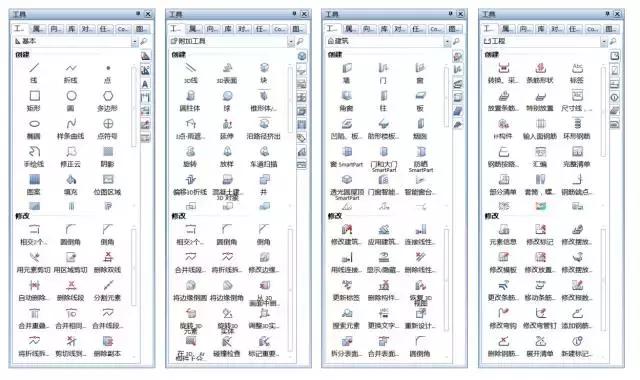This screenshot has width=640, height=380.
Task: Click the 删除双线 tool in 基本 panel
Action: tap(108, 262)
